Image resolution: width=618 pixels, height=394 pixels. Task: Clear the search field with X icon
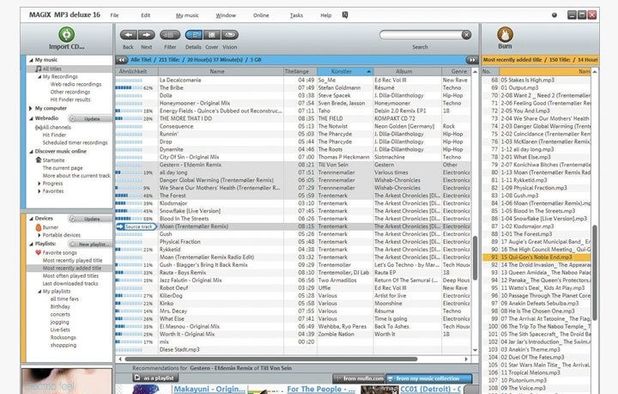[x=466, y=35]
